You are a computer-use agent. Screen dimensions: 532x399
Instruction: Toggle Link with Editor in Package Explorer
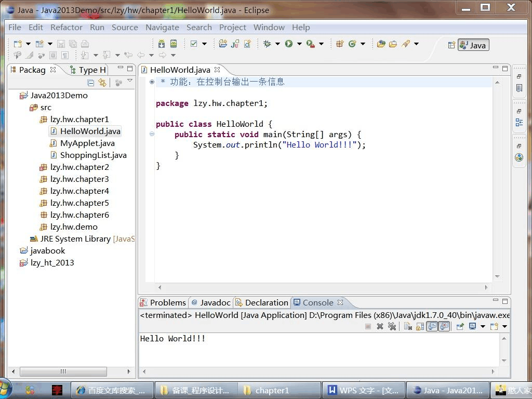[102, 83]
